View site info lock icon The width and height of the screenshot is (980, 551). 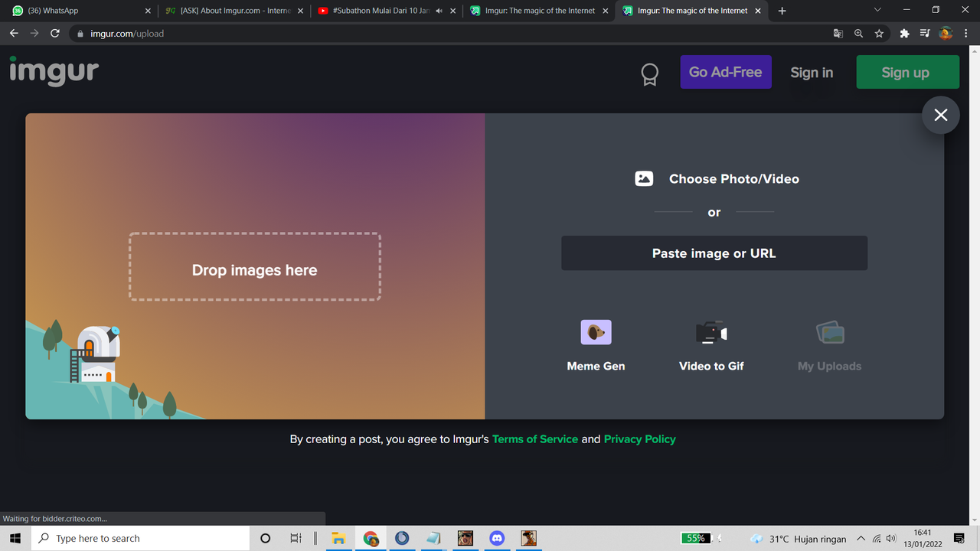(80, 34)
